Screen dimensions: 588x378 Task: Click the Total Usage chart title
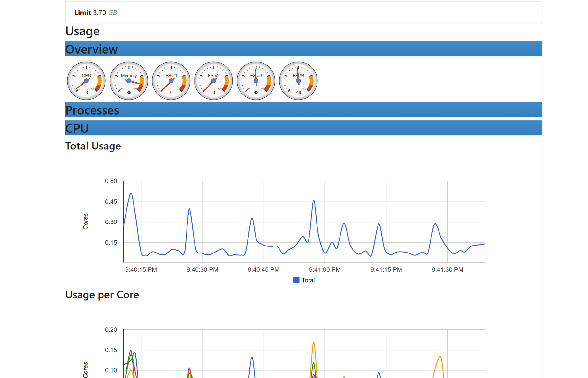[93, 146]
